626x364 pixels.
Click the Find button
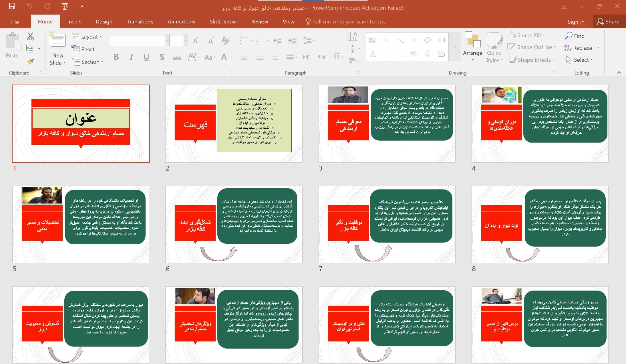tap(575, 36)
